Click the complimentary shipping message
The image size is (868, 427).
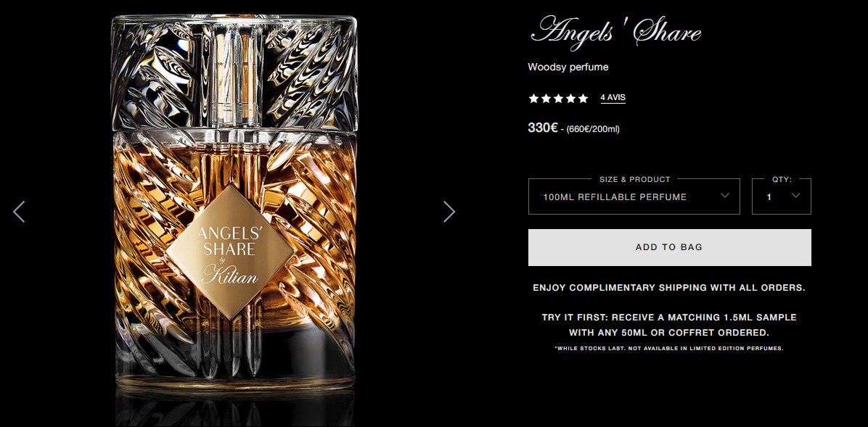(x=668, y=288)
